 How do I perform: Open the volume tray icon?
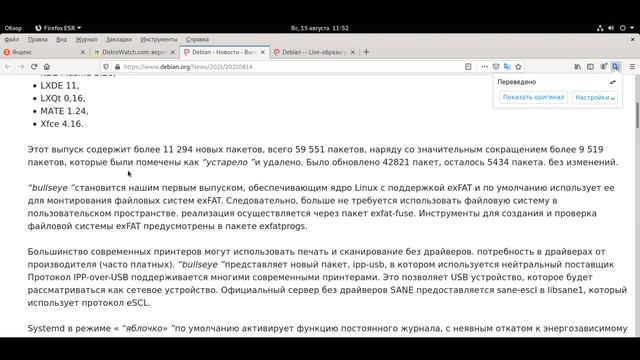click(611, 28)
